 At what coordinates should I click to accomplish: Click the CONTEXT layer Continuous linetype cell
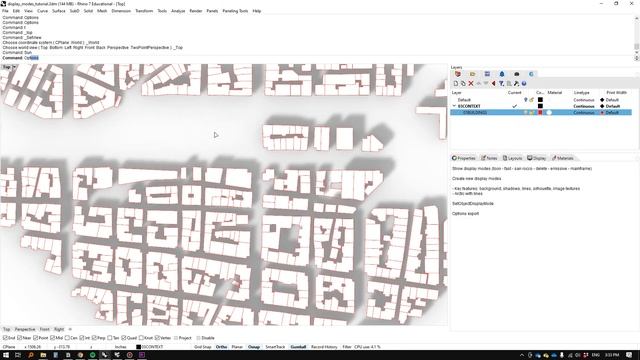584,106
